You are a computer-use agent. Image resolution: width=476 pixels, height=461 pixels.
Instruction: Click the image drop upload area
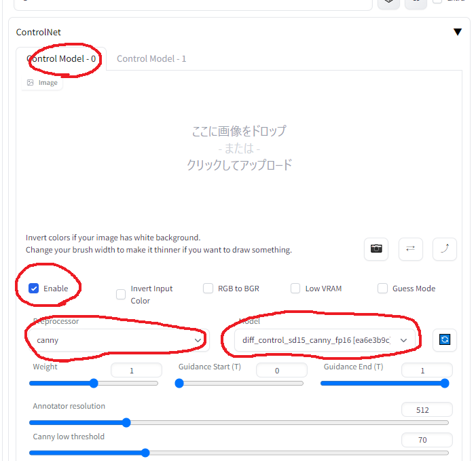[x=239, y=149]
